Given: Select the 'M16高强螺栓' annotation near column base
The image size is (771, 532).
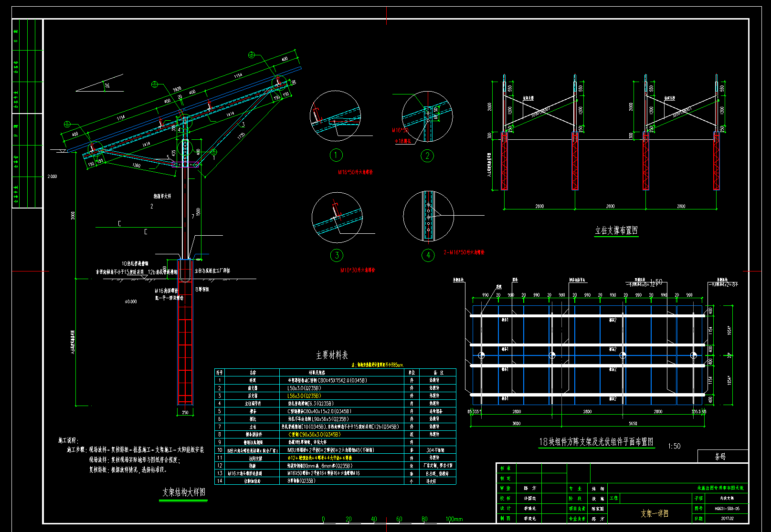Looking at the screenshot, I should click(166, 291).
